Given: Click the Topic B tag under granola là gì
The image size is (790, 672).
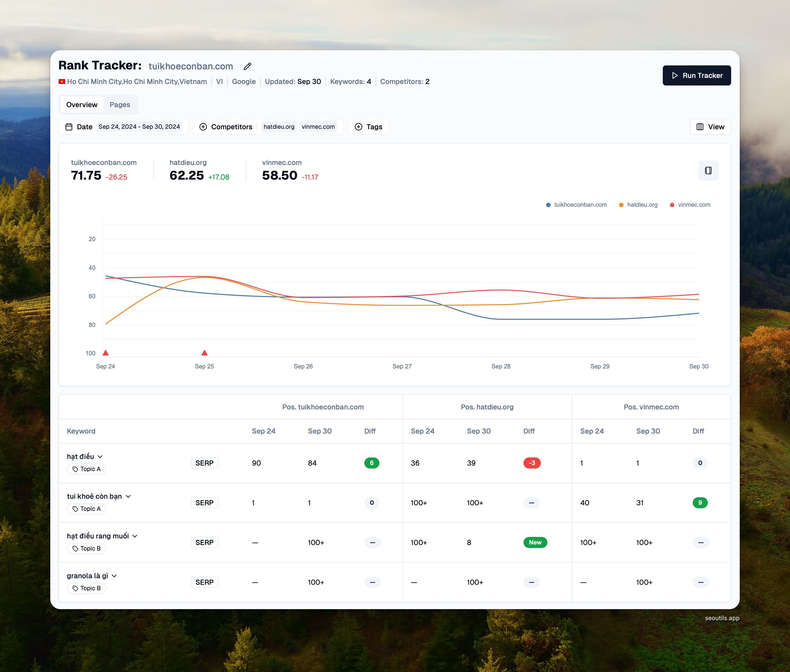Looking at the screenshot, I should coord(86,588).
